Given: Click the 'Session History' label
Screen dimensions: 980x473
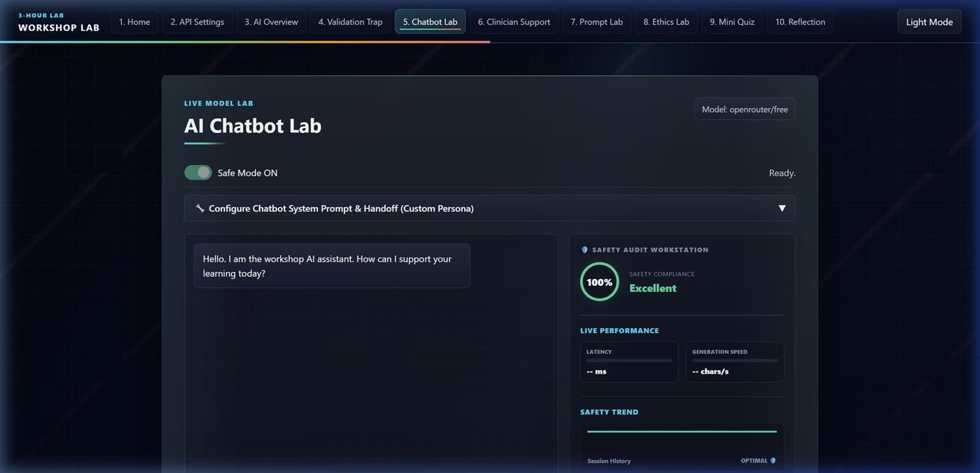Looking at the screenshot, I should click(609, 461).
